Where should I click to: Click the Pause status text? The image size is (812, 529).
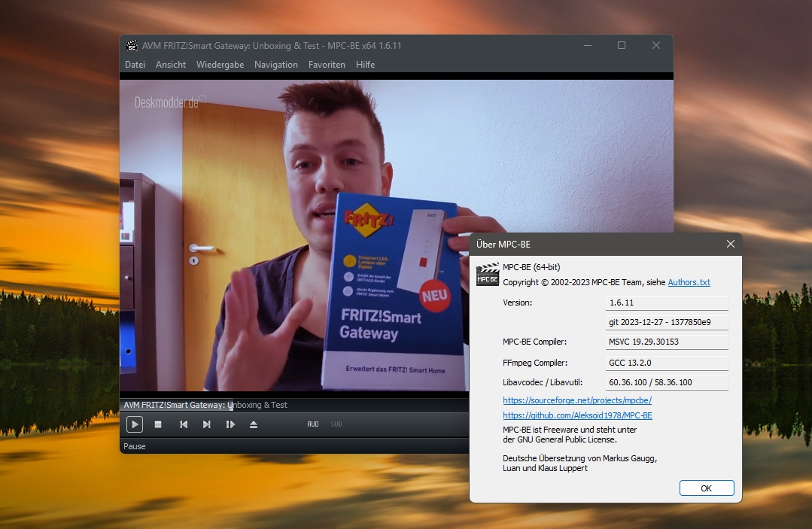135,446
